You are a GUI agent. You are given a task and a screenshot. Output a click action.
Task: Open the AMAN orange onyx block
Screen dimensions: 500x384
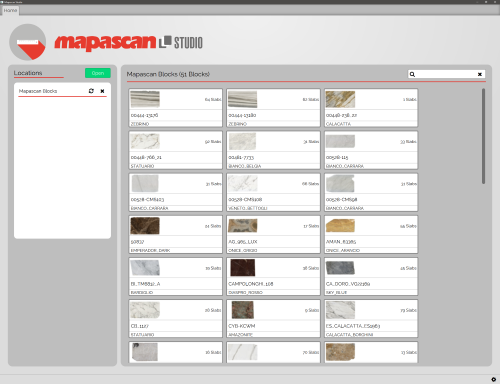point(371,234)
